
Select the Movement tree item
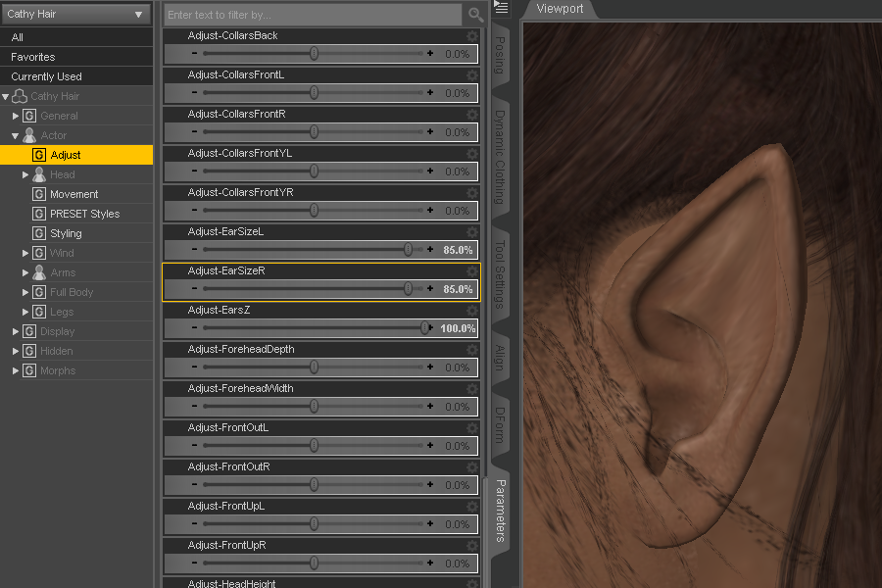click(73, 194)
